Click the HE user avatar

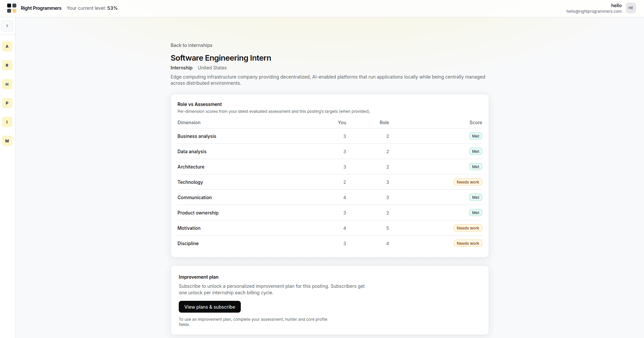(x=631, y=8)
